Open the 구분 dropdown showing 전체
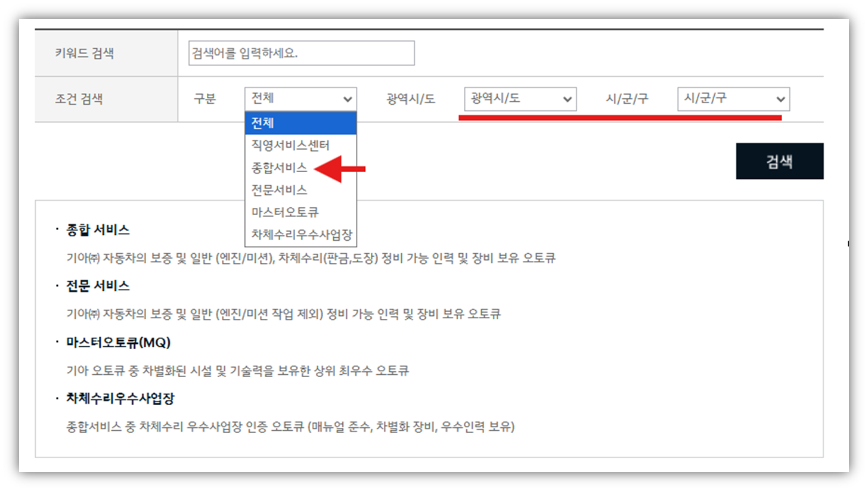Screen dimensions: 868x491 300,99
